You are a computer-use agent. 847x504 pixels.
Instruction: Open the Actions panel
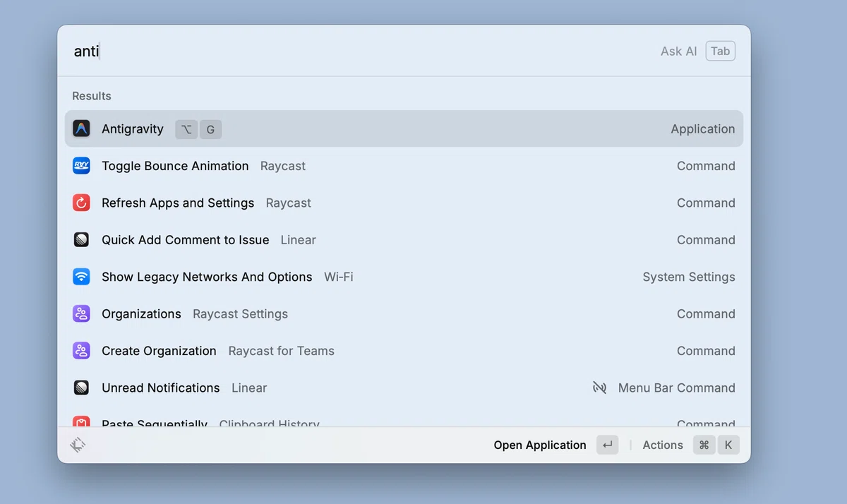tap(663, 445)
